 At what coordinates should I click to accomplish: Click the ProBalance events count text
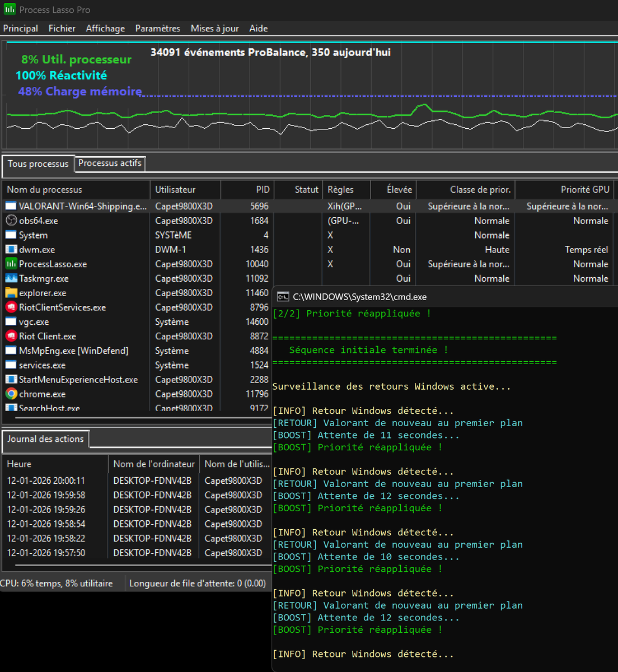[x=270, y=52]
